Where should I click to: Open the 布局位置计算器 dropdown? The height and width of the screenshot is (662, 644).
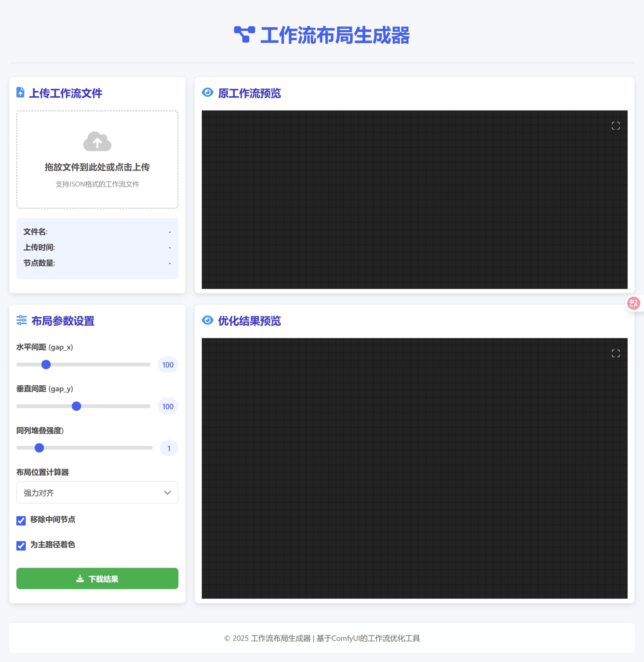pos(97,493)
